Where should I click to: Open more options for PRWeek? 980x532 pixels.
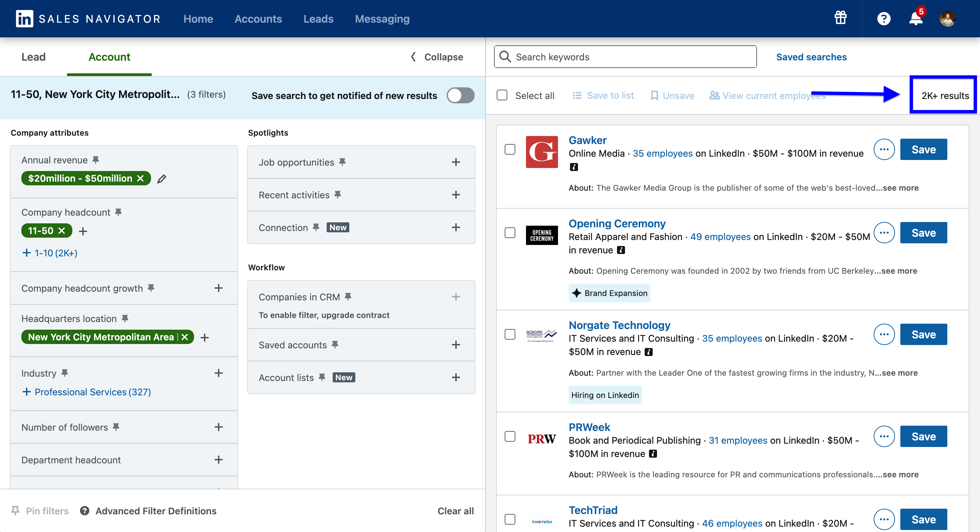884,436
